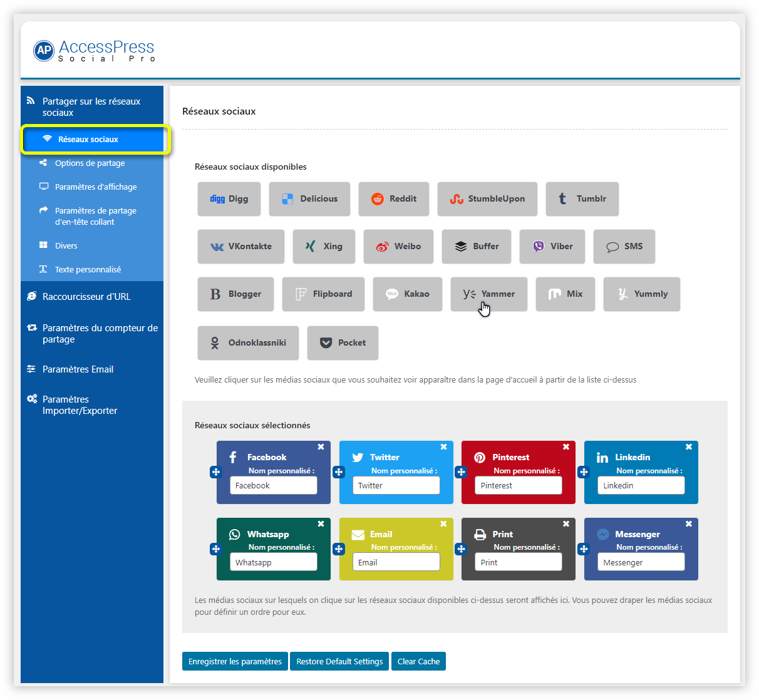Edit the Linkedin custom name field
Screen dimensions: 759x700
pyautogui.click(x=641, y=486)
